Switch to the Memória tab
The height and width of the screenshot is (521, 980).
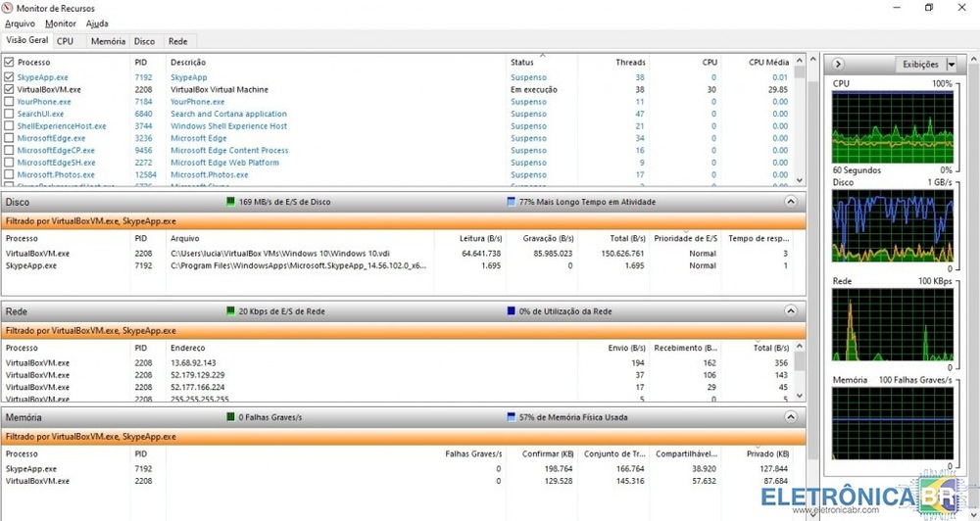(x=108, y=41)
